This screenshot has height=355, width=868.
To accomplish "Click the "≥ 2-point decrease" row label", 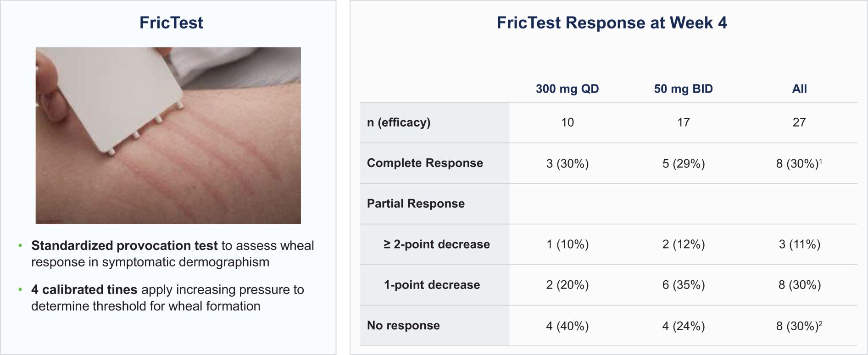I will click(437, 244).
